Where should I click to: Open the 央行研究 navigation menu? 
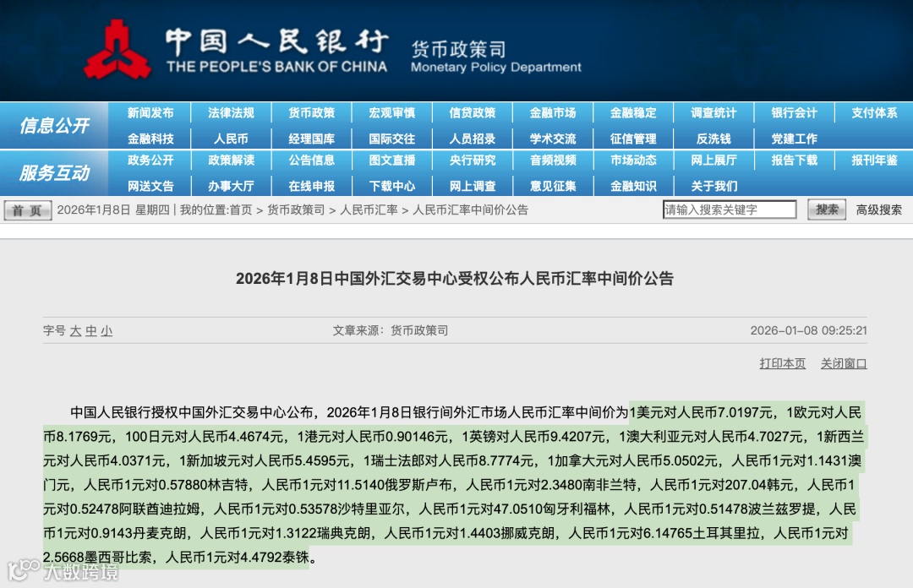[473, 161]
